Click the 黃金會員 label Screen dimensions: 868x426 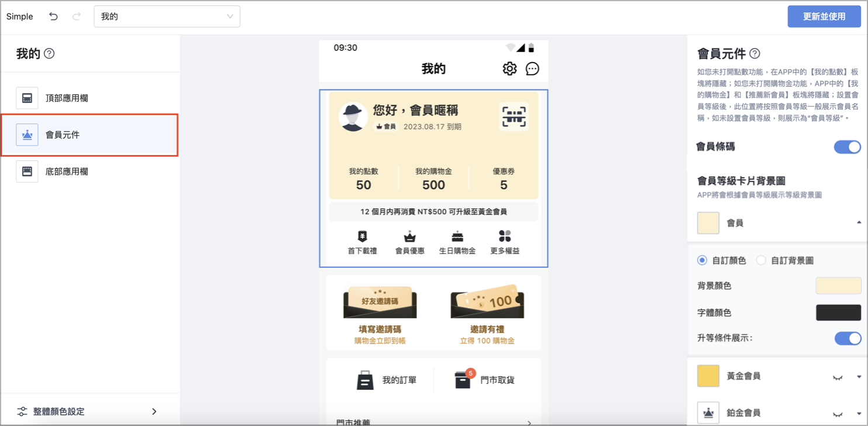(x=743, y=376)
